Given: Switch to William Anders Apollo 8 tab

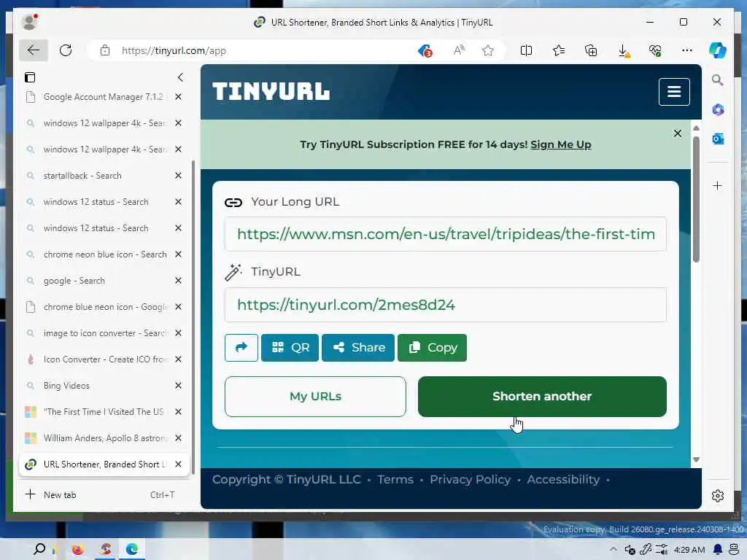Looking at the screenshot, I should point(104,438).
